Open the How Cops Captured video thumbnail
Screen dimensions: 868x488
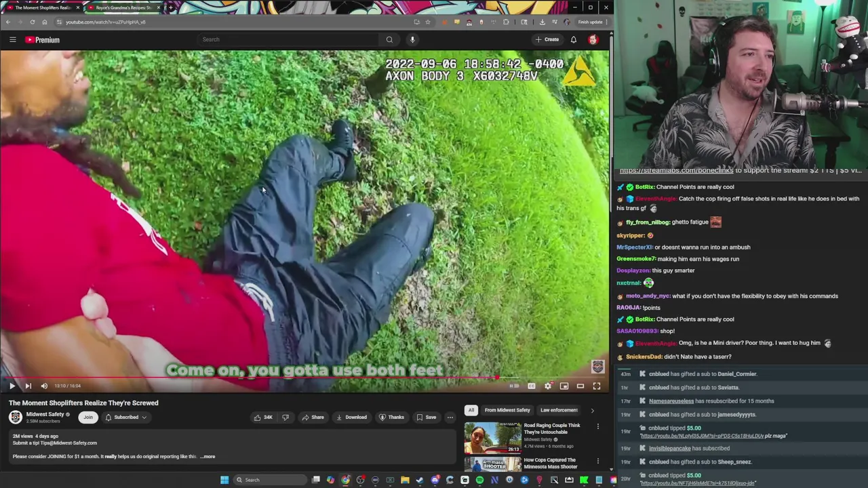[493, 464]
